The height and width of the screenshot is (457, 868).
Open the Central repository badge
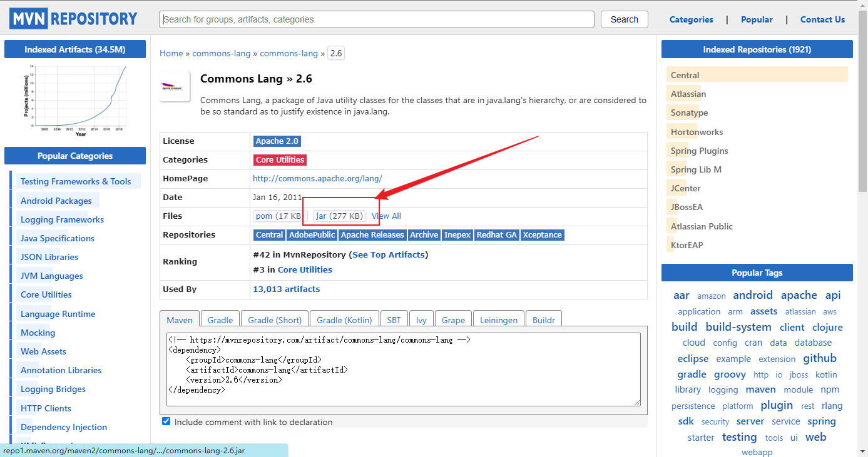(x=269, y=235)
